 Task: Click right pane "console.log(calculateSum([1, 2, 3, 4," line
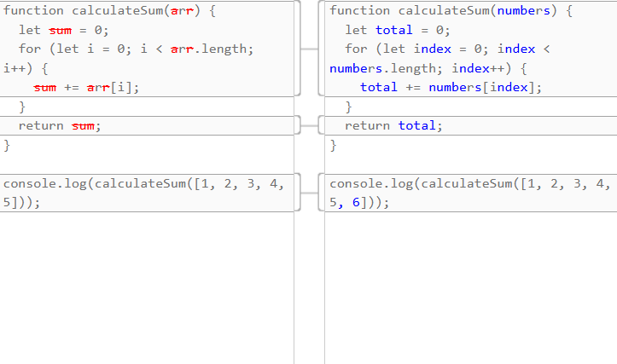pos(470,183)
